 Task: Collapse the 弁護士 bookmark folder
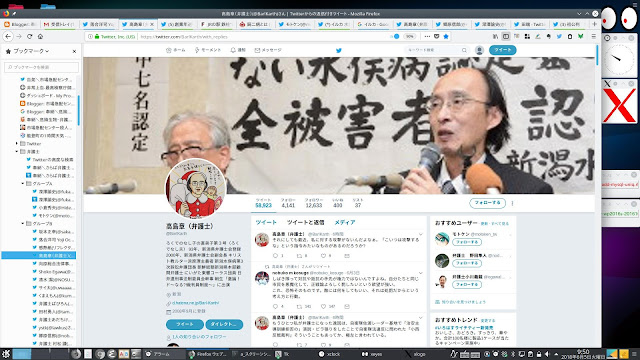click(17, 151)
